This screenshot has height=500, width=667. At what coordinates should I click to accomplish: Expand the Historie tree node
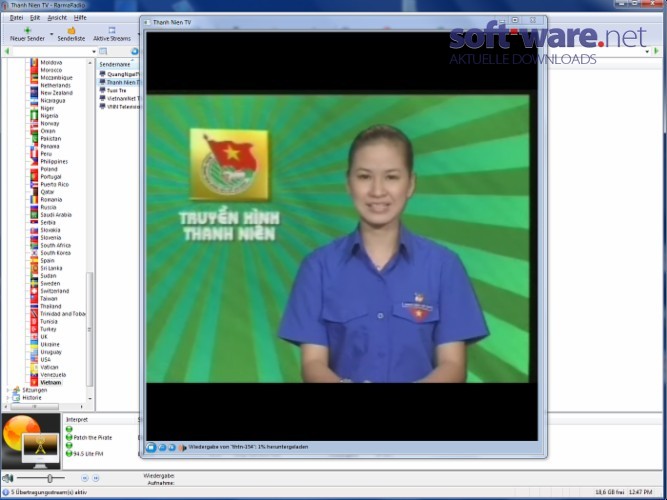pyautogui.click(x=7, y=398)
